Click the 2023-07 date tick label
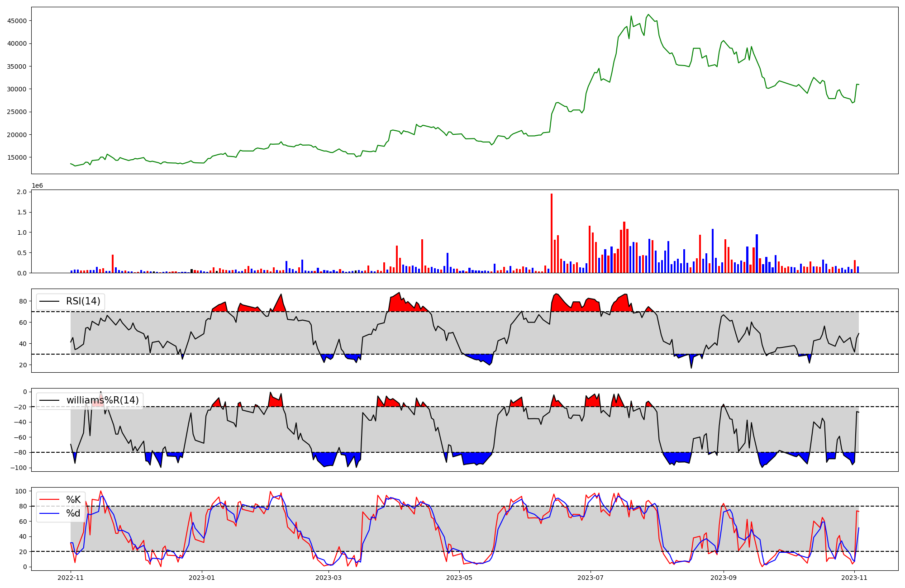 pos(591,578)
